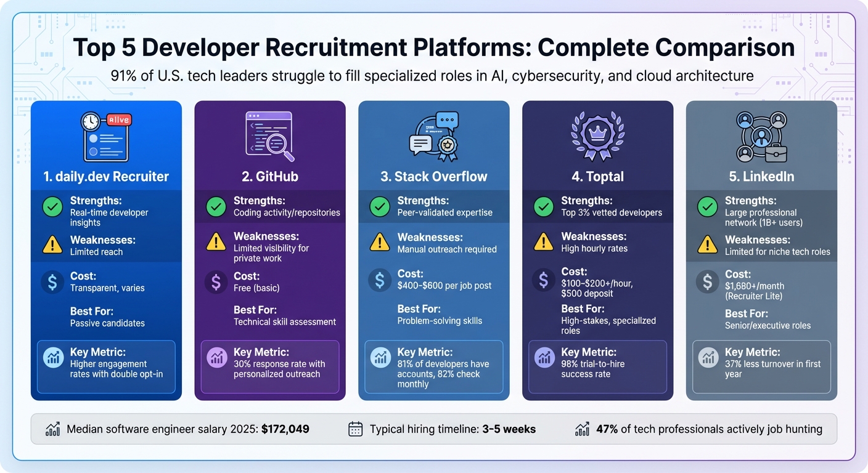
Task: Click the red Alive badge on daily.dev icon
Action: 120,118
